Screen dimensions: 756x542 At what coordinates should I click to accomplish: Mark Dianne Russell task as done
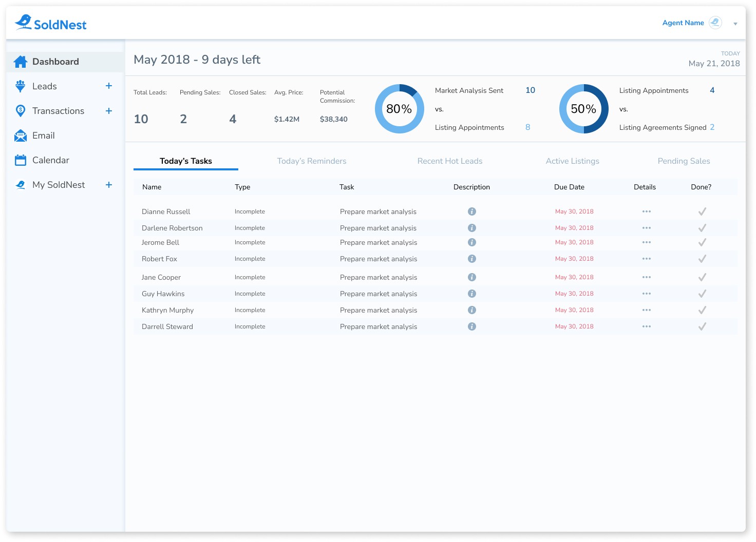[x=702, y=211]
